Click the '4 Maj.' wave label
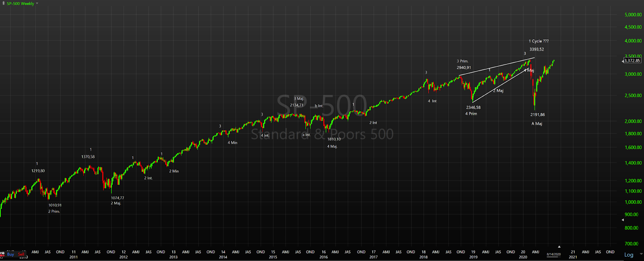The image size is (644, 261). point(332,146)
